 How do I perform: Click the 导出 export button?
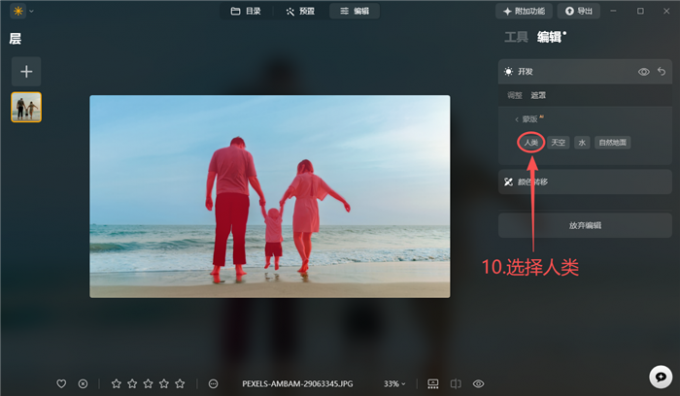579,11
